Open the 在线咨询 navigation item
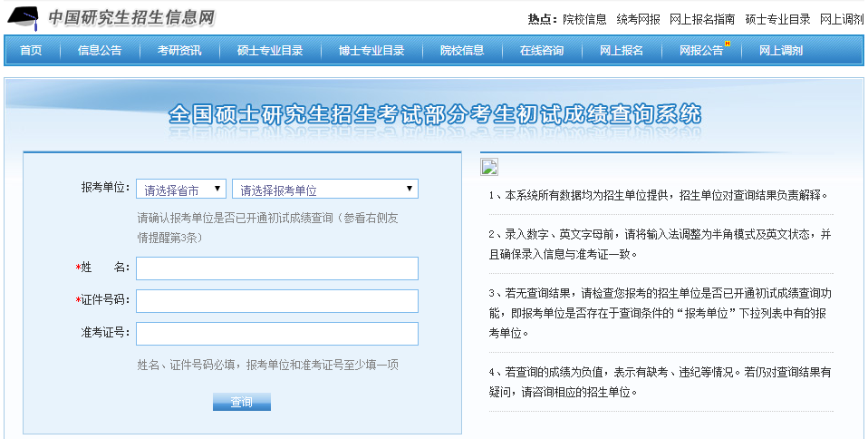Screen dimensions: 868x439 tap(542, 51)
